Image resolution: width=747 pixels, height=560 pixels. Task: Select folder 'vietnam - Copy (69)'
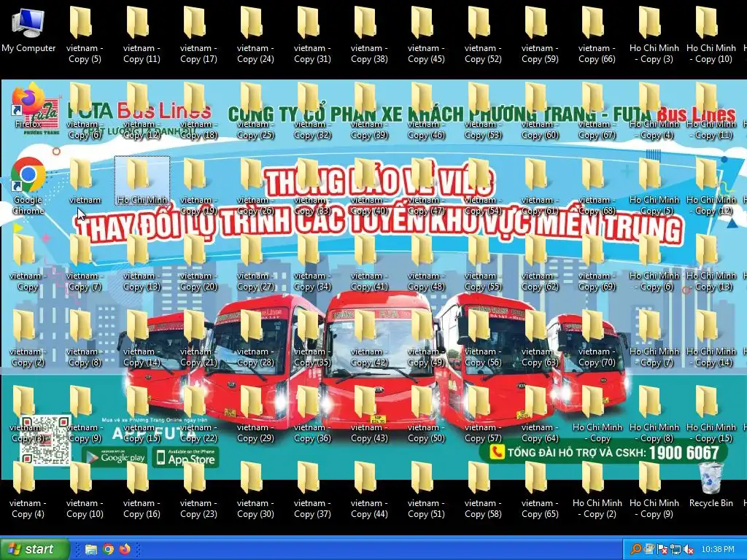pos(597,262)
